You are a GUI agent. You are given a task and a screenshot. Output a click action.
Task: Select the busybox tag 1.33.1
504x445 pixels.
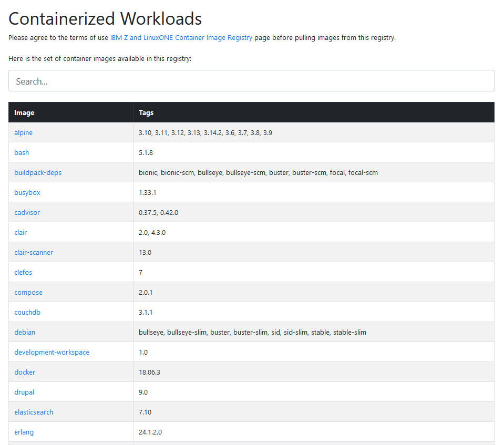[x=148, y=192]
